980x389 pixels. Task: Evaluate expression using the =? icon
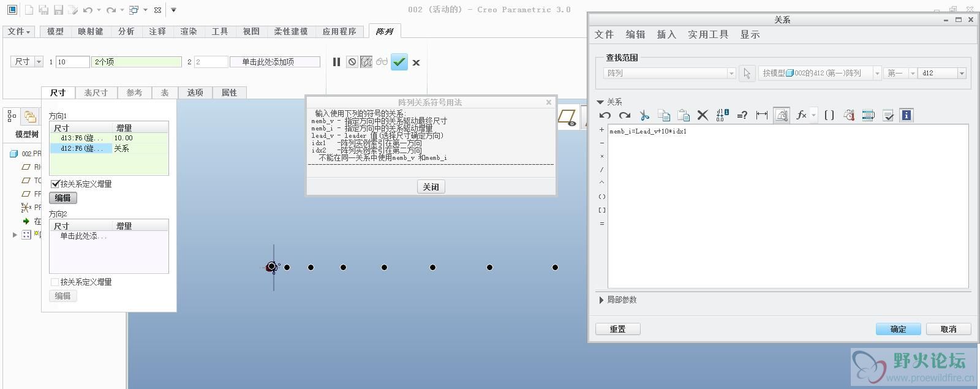click(742, 115)
